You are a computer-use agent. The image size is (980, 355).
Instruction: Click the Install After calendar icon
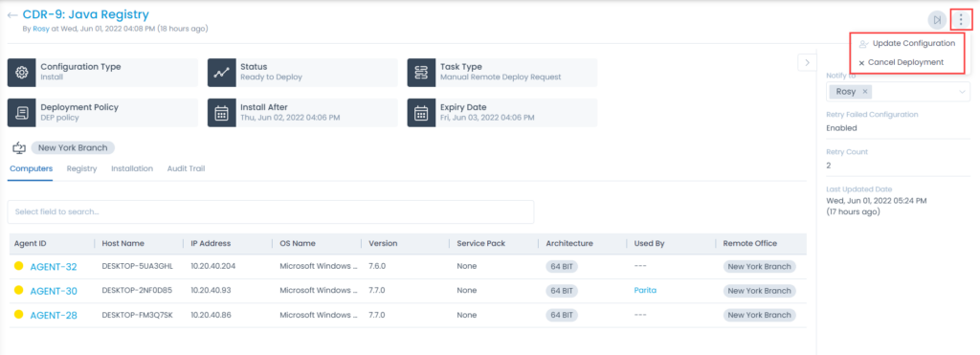(x=221, y=113)
